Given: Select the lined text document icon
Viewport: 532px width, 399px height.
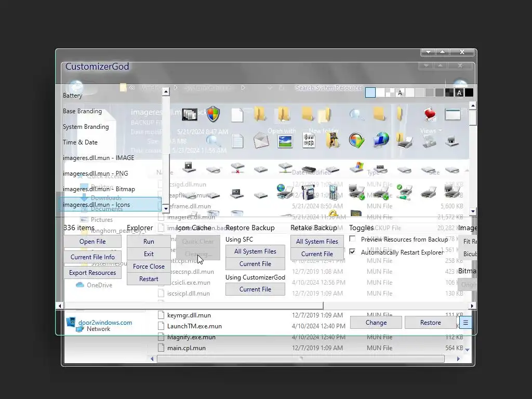Looking at the screenshot, I should [237, 140].
